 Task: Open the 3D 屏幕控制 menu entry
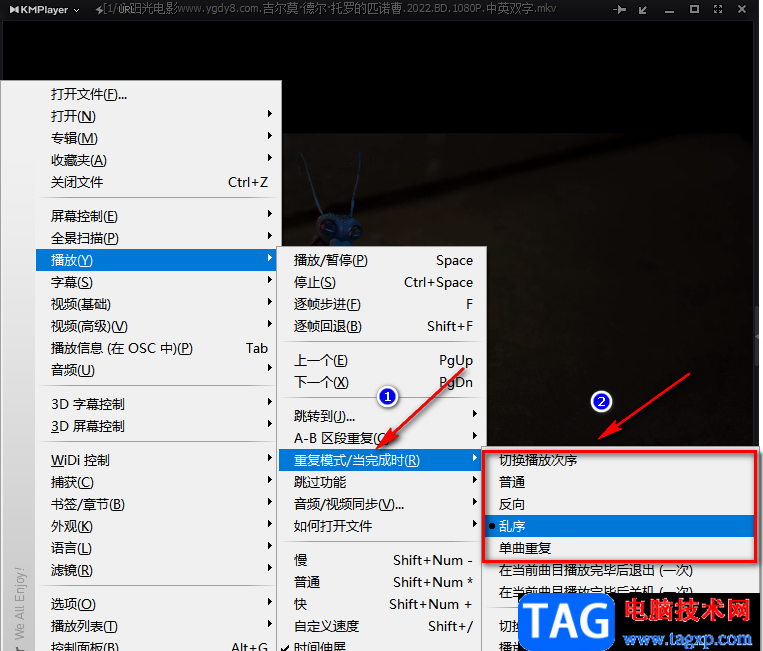(156, 426)
